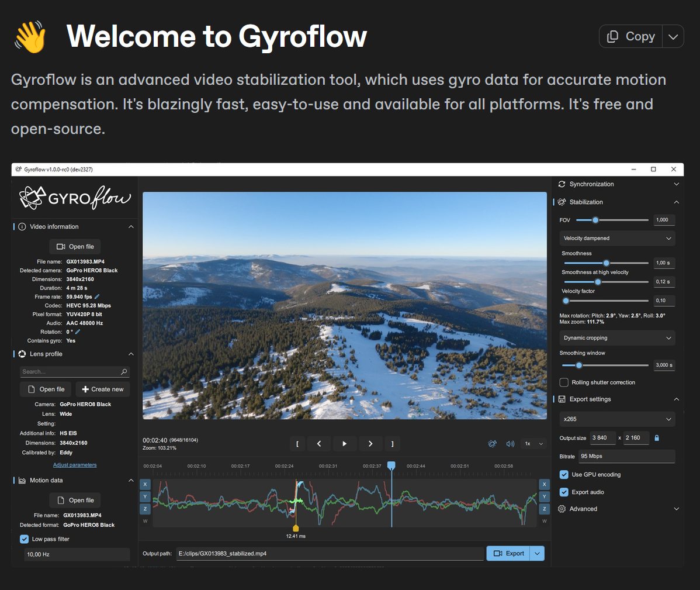The width and height of the screenshot is (700, 590).
Task: Click the 12.41 ms sync point marker
Action: coord(296,529)
